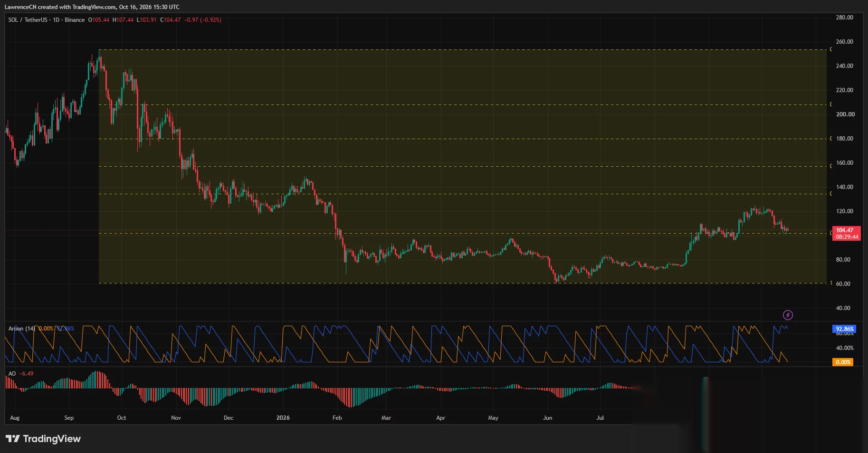868x453 pixels.
Task: Click the 40.00 price axis label
Action: coord(843,308)
